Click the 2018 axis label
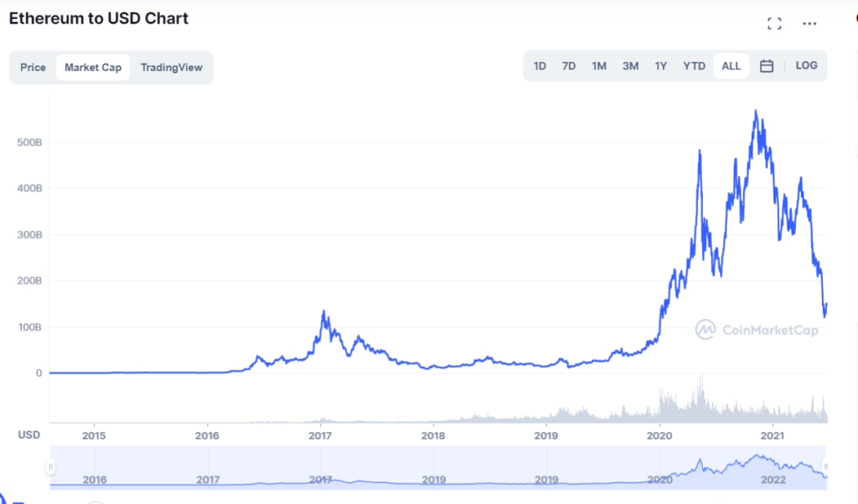858x504 pixels. (433, 435)
